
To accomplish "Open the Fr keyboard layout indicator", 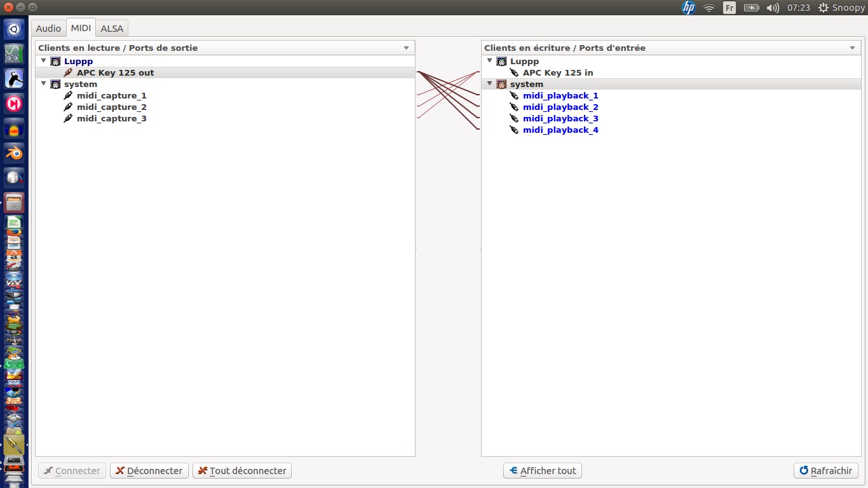I will (729, 8).
